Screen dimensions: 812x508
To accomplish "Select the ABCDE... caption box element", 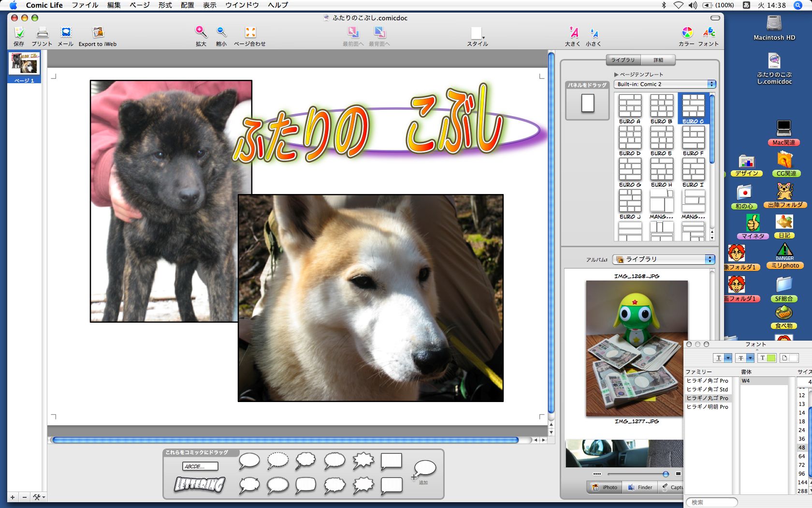I will click(x=201, y=466).
